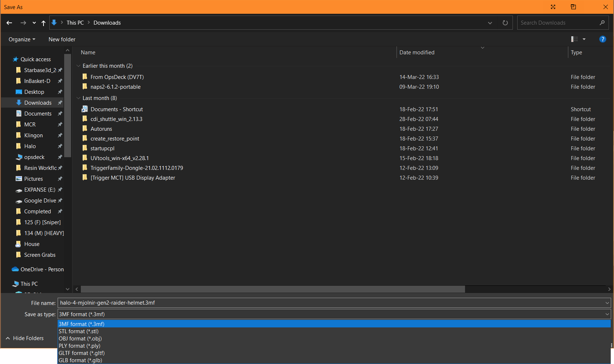The width and height of the screenshot is (614, 364).
Task: Click This PC in the address path
Action: (x=75, y=22)
